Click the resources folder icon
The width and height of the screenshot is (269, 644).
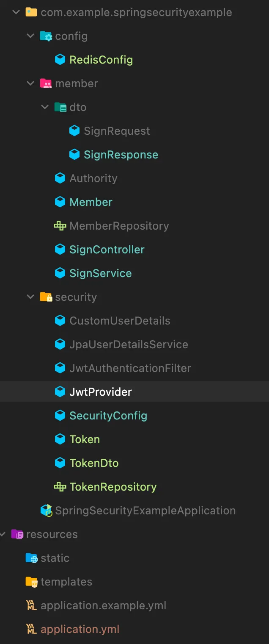click(x=17, y=534)
